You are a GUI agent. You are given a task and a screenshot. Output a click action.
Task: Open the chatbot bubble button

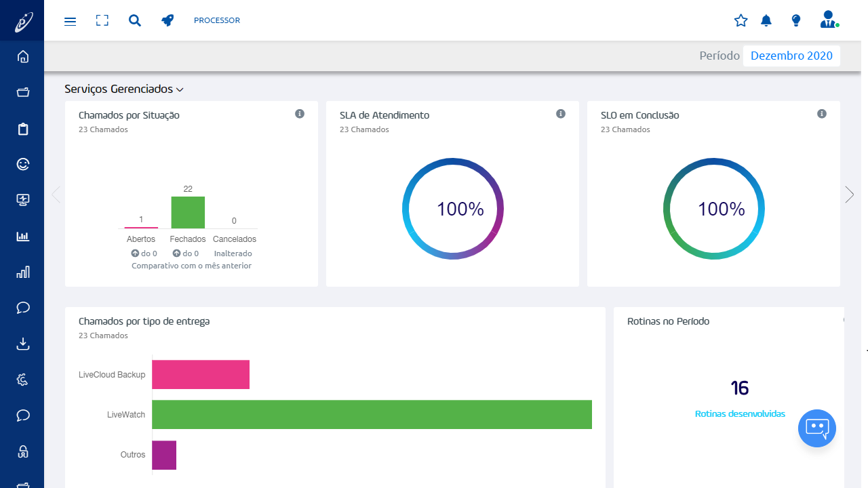[x=817, y=428]
